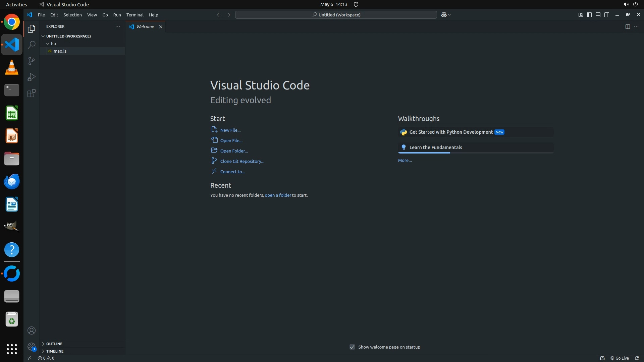Open the Extensions view
The width and height of the screenshot is (644, 362).
(x=32, y=93)
